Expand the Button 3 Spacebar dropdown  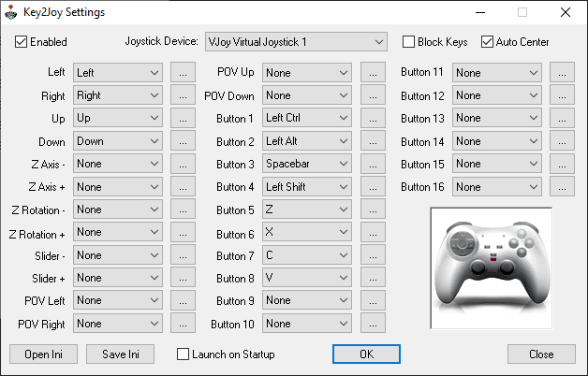tap(306, 164)
